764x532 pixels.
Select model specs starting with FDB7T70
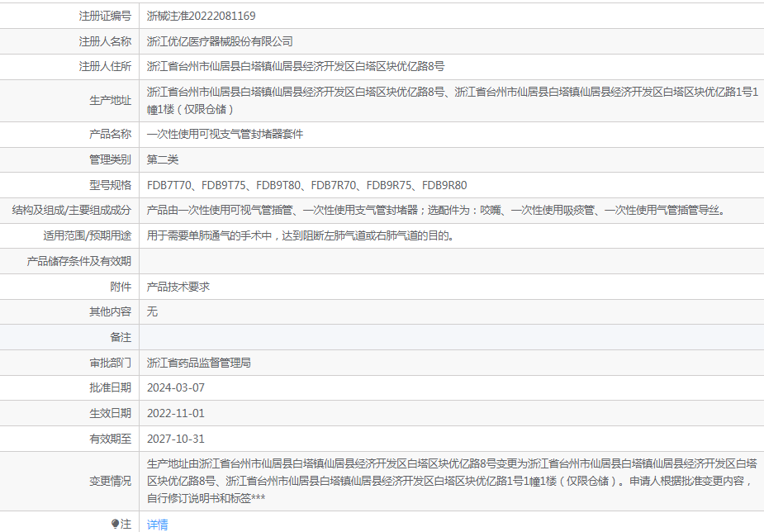[307, 185]
